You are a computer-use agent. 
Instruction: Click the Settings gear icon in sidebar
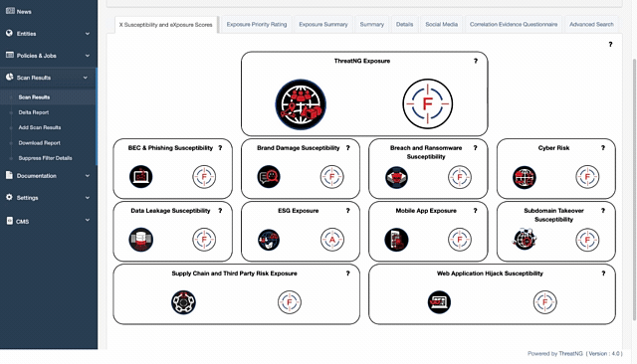(x=9, y=197)
